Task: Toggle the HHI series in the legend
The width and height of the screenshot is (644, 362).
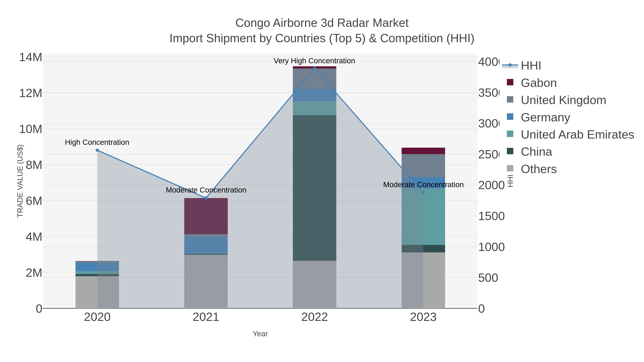Action: 521,66
